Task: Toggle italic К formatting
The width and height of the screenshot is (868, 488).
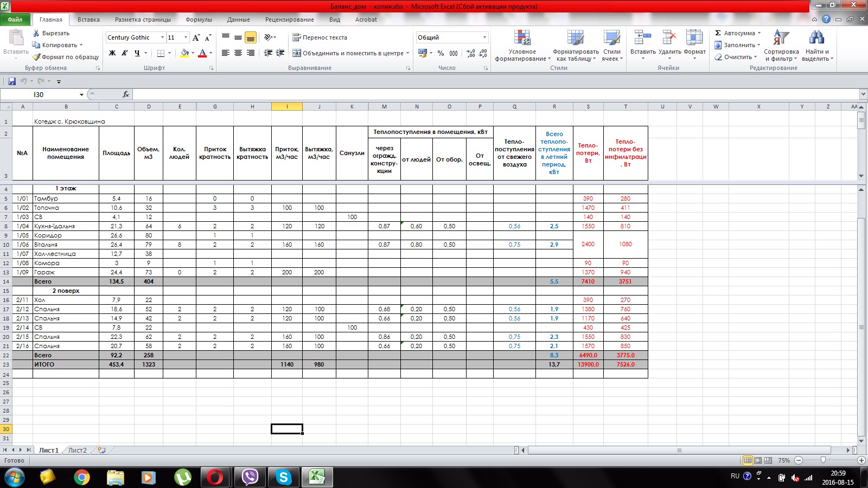Action: pos(125,53)
